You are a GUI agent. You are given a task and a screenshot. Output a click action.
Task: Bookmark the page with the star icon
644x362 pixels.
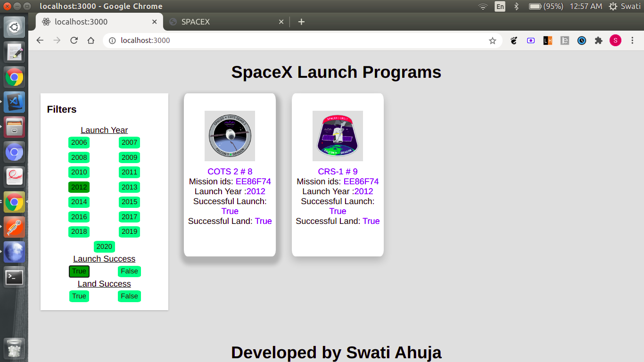tap(492, 41)
